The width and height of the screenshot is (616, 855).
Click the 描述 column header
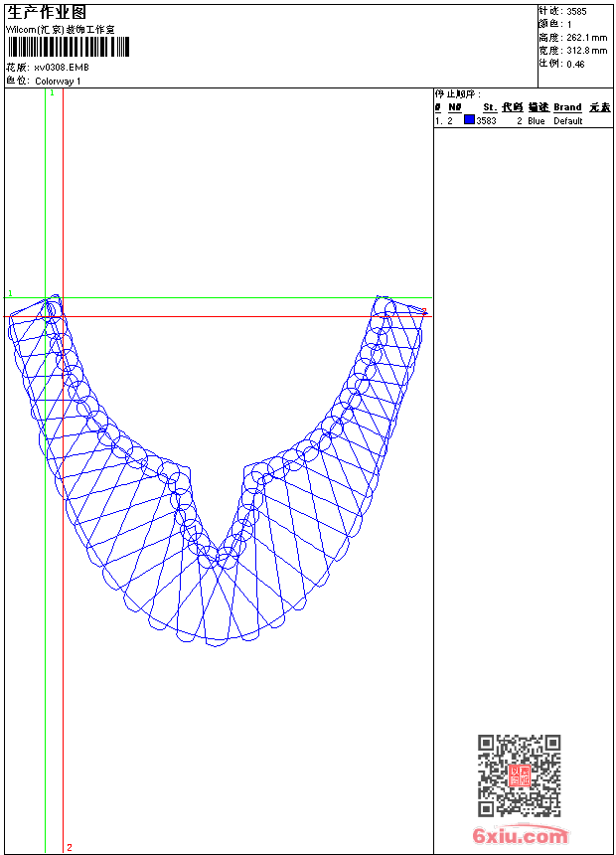click(538, 107)
